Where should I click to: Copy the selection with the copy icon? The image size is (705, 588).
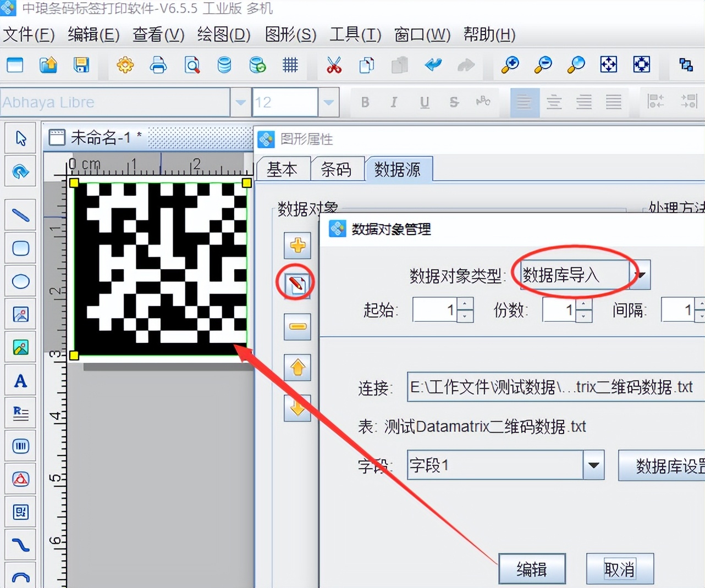click(367, 65)
